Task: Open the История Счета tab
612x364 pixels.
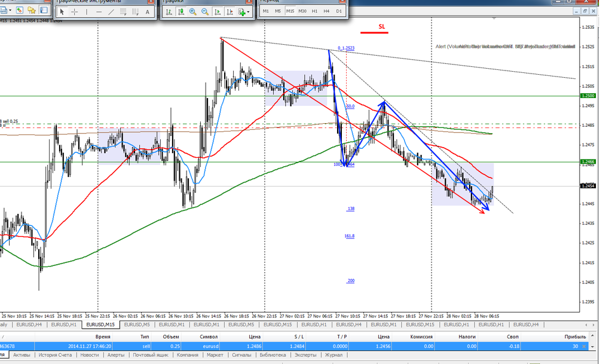Action: [55, 355]
